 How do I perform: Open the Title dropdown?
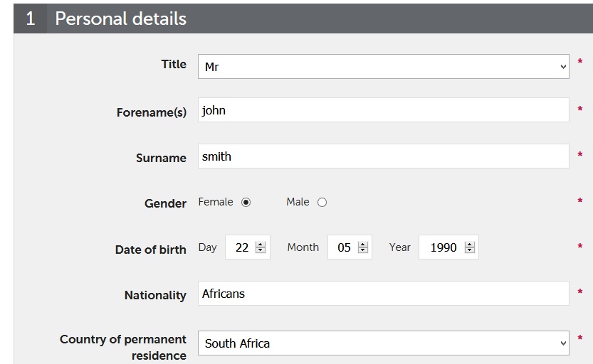(x=383, y=67)
